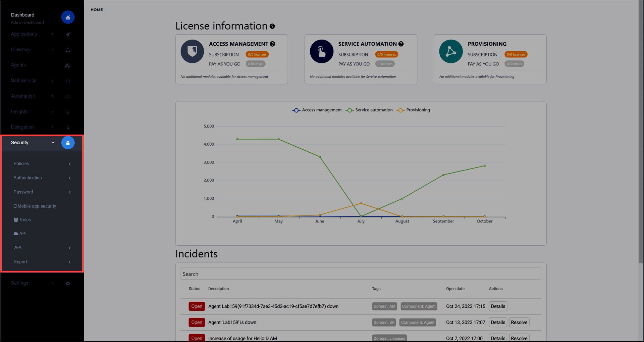This screenshot has height=342, width=644.
Task: Click the Applications rocket icon
Action: pyautogui.click(x=68, y=34)
